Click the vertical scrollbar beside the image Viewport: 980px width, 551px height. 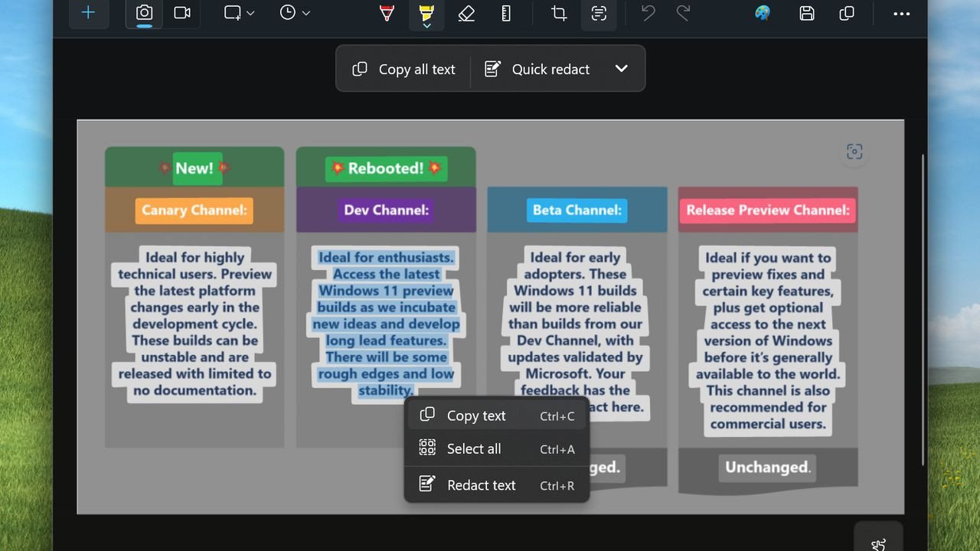922,310
